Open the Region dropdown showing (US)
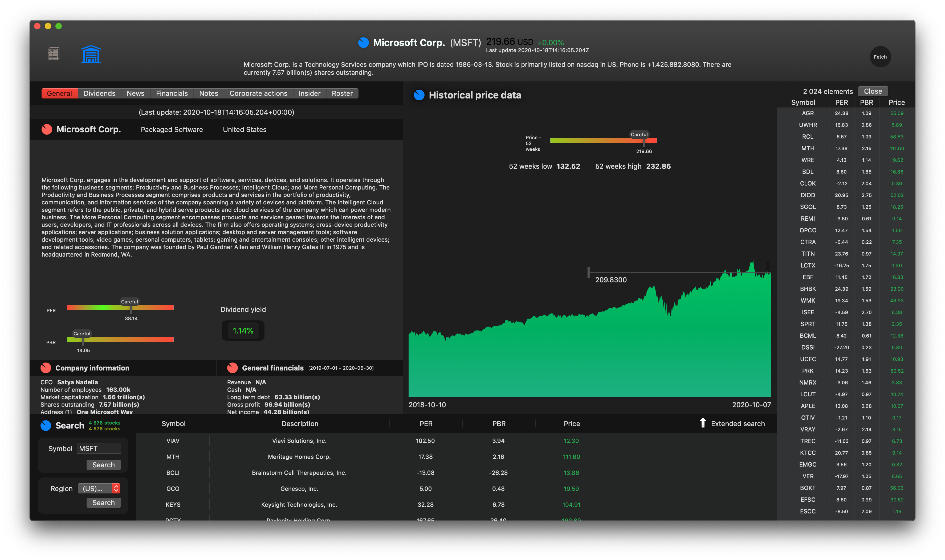 [99, 488]
